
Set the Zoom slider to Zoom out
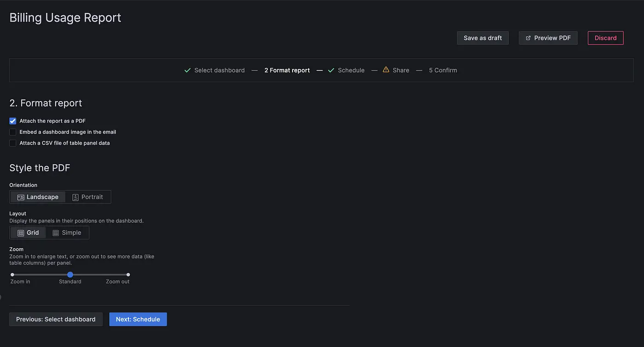point(128,274)
